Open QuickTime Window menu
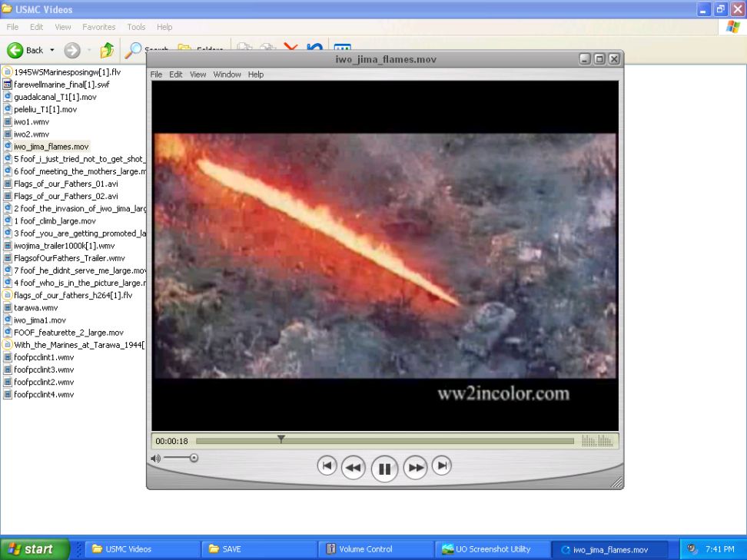 tap(227, 75)
